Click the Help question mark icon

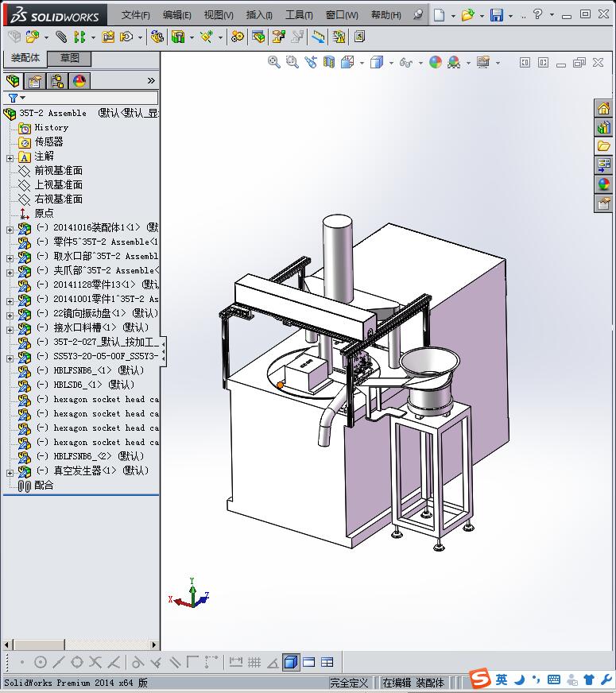(537, 14)
